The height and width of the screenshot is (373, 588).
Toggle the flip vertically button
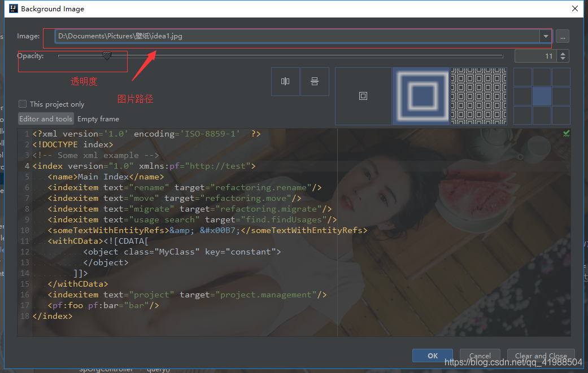tap(315, 81)
